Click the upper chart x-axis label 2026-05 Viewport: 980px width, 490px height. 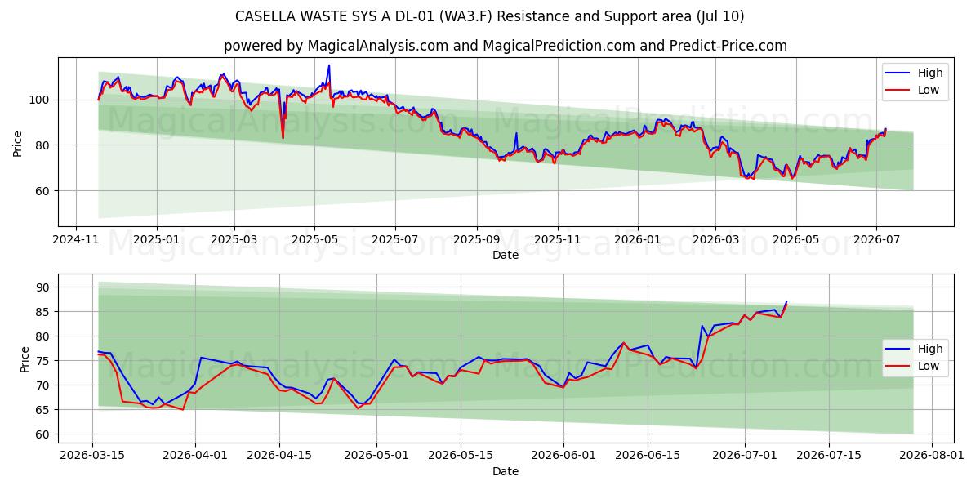[x=796, y=240]
